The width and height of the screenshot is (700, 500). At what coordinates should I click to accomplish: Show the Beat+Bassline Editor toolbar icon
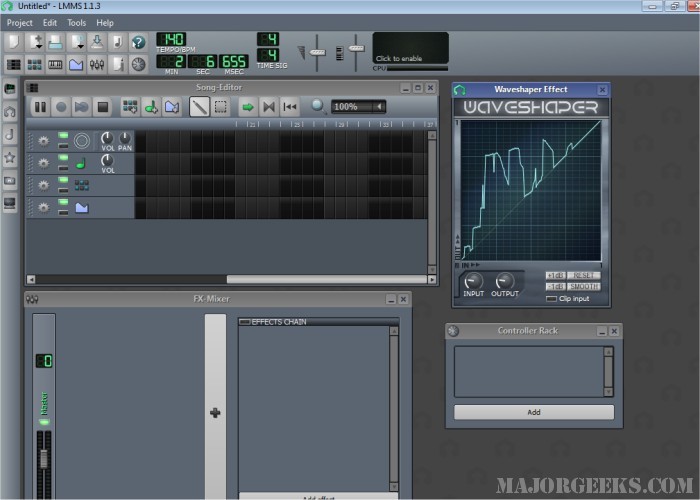point(34,65)
